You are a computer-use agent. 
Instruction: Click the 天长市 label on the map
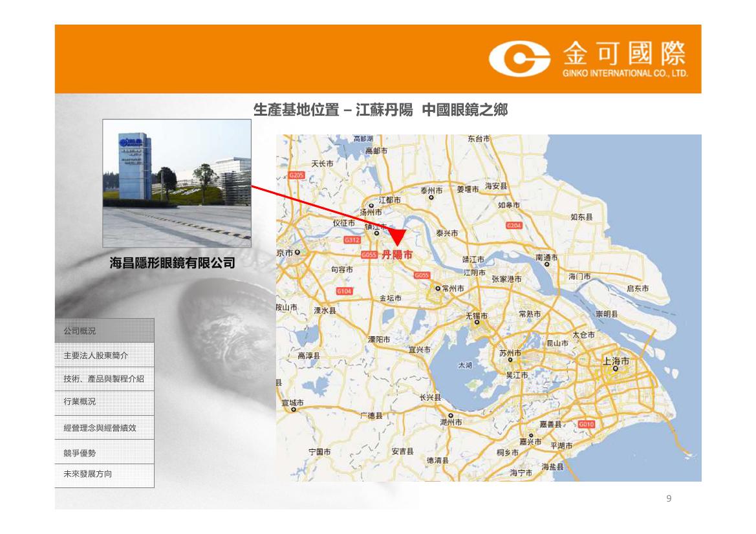click(322, 164)
